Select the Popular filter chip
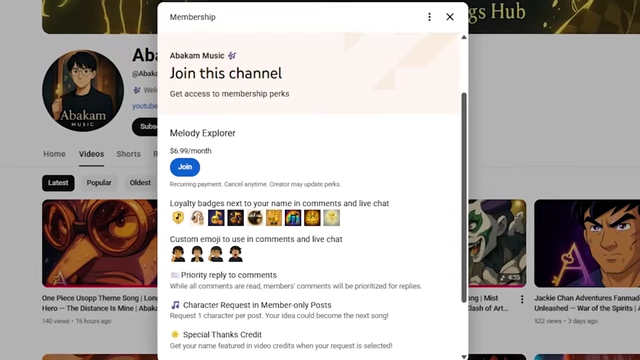640x360 pixels. click(x=99, y=183)
